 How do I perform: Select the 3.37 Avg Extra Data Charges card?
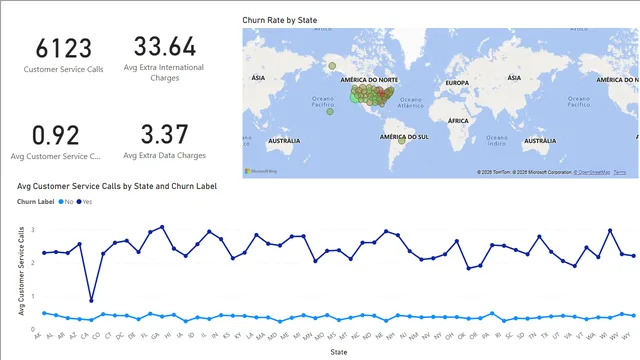point(164,141)
